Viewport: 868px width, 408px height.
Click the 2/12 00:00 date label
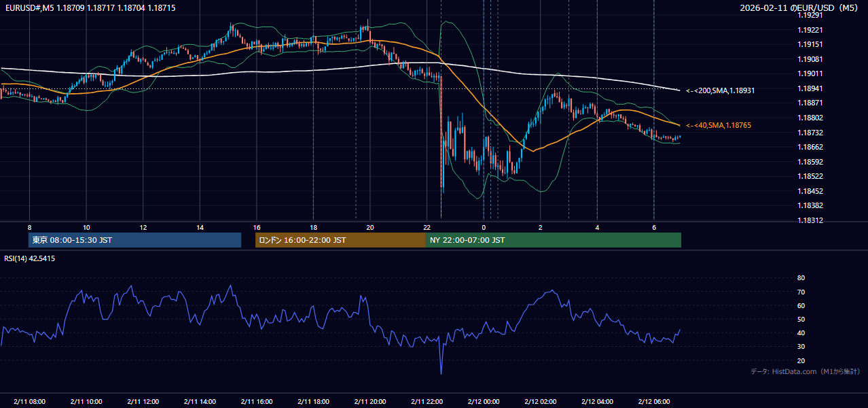click(x=484, y=401)
